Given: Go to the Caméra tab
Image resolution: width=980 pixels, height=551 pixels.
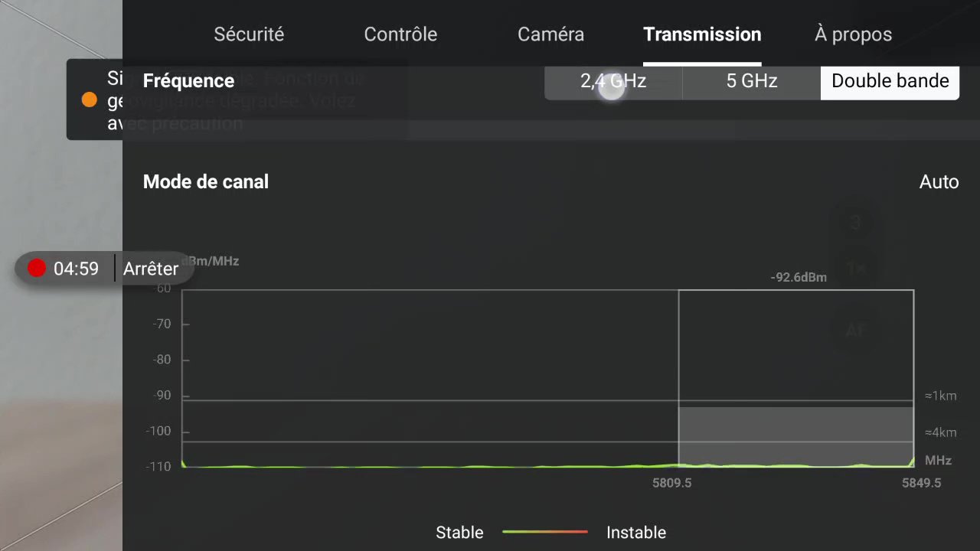Looking at the screenshot, I should click(x=550, y=34).
